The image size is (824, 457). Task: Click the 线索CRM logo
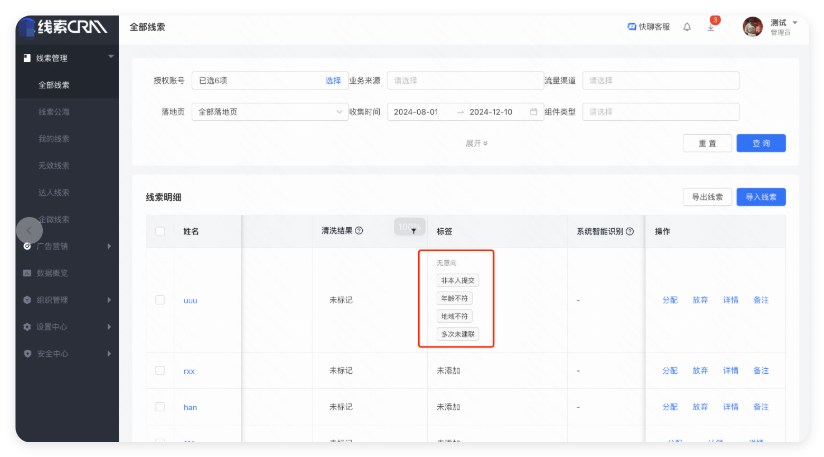[63, 27]
